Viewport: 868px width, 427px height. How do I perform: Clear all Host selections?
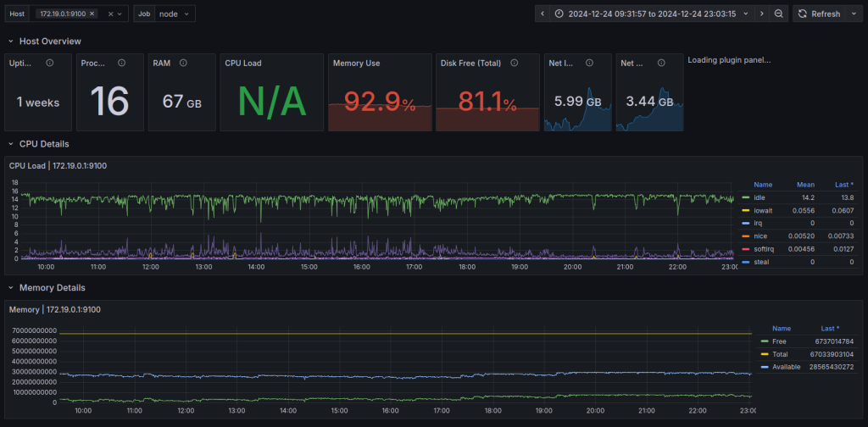click(110, 14)
